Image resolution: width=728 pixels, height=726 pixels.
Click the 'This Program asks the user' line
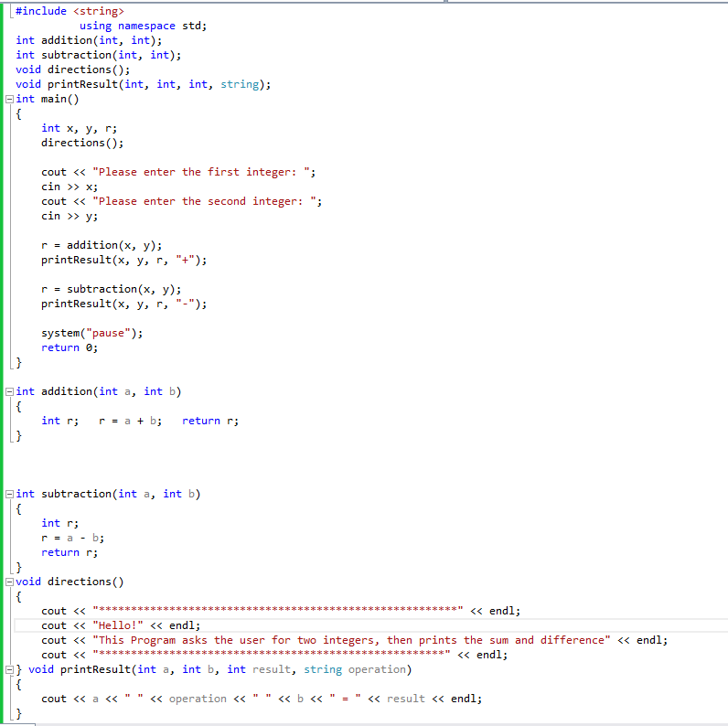355,640
